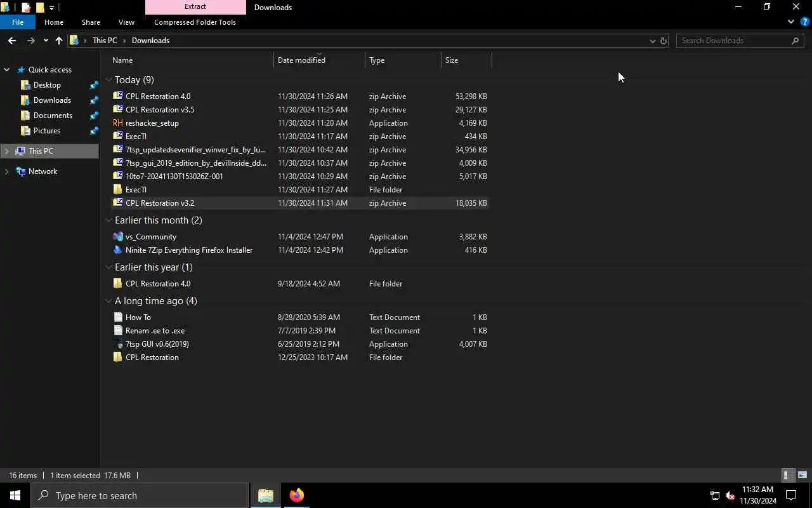
Task: Click the muted volume tray icon
Action: [x=730, y=495]
